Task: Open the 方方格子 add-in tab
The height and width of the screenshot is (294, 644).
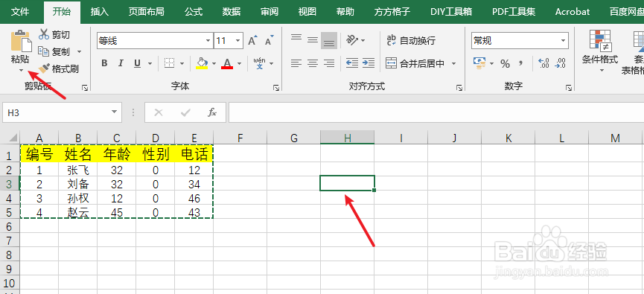Action: point(392,12)
